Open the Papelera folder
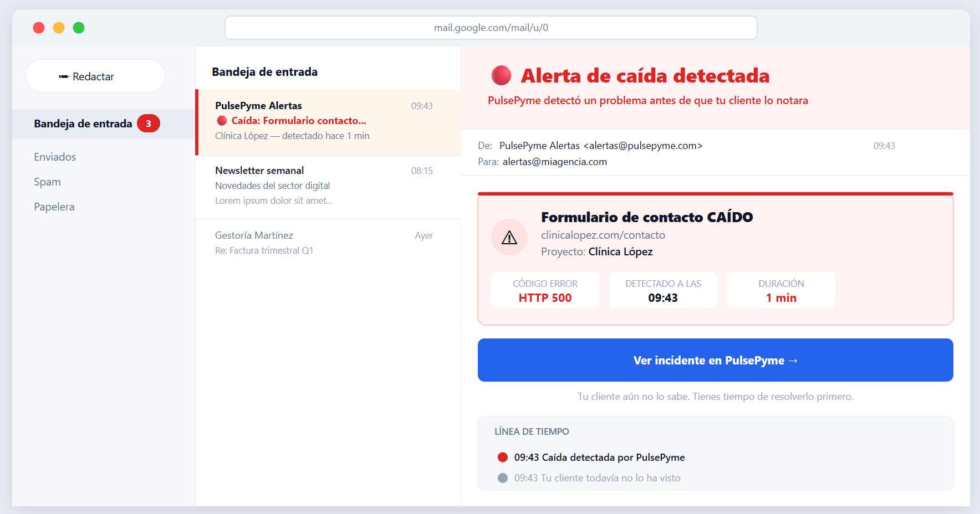Viewport: 980px width, 514px height. pyautogui.click(x=54, y=207)
